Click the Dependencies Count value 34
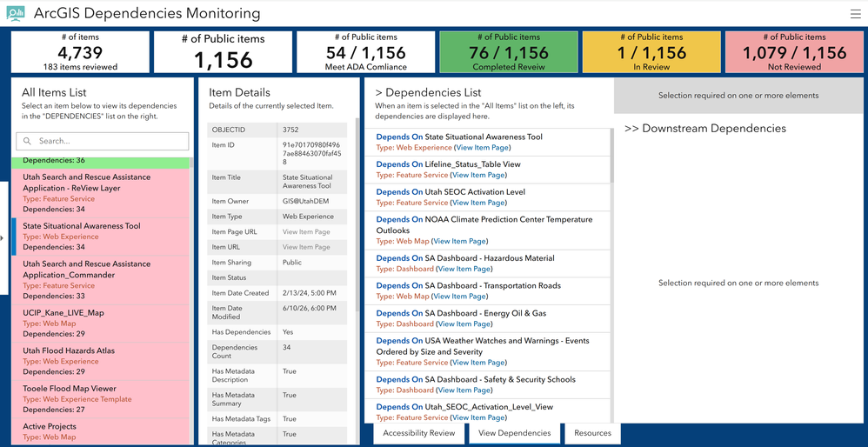 [287, 347]
